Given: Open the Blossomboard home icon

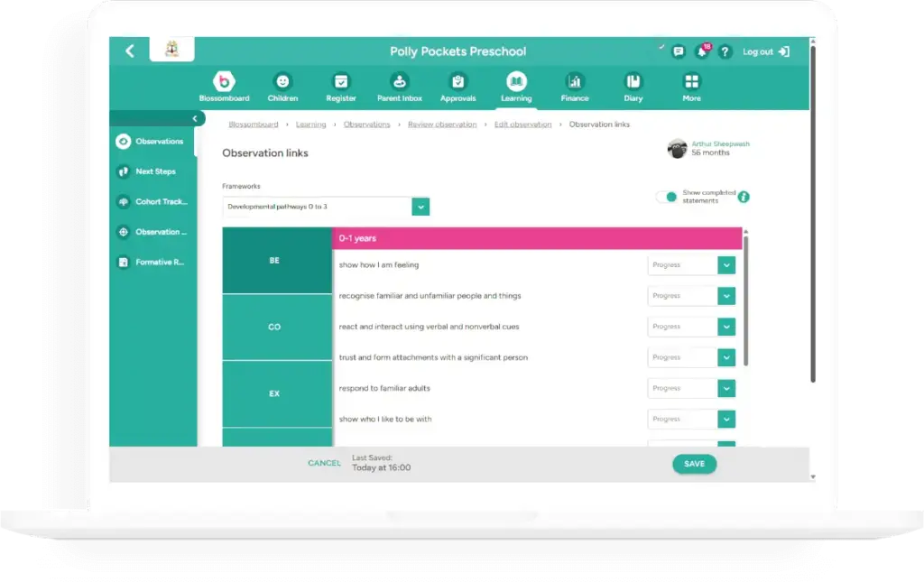Looking at the screenshot, I should [224, 81].
